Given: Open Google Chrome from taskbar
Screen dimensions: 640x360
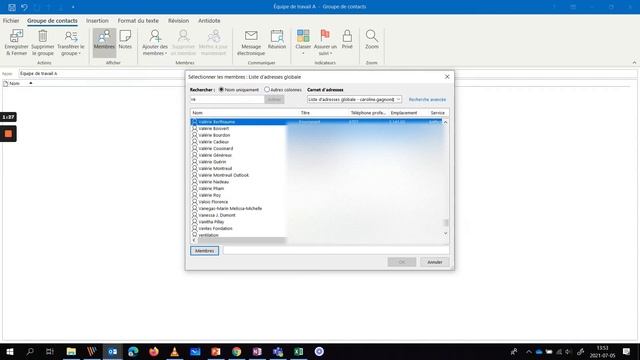Looking at the screenshot, I should [236, 351].
